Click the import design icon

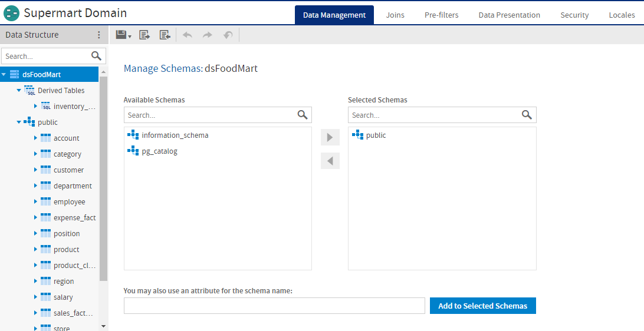(165, 35)
